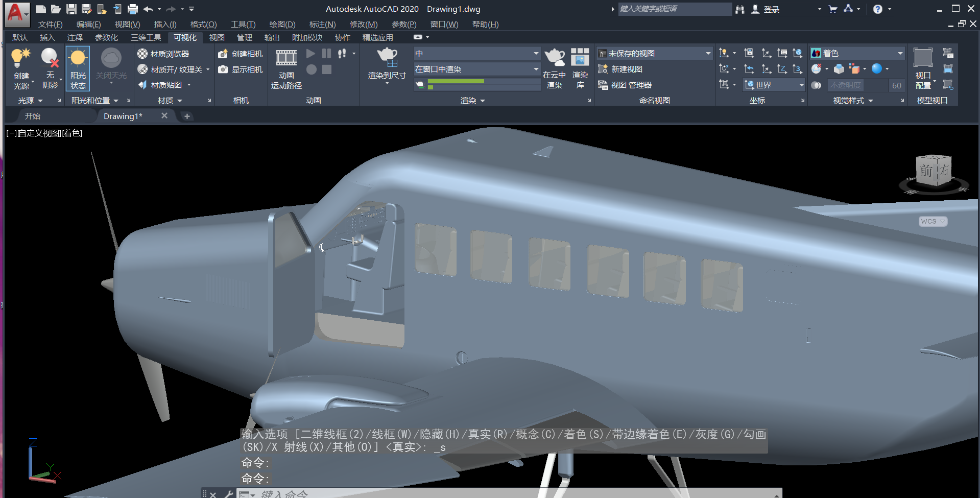Open the World (世界) UCS dropdown
Image resolution: width=980 pixels, height=498 pixels.
tap(774, 85)
